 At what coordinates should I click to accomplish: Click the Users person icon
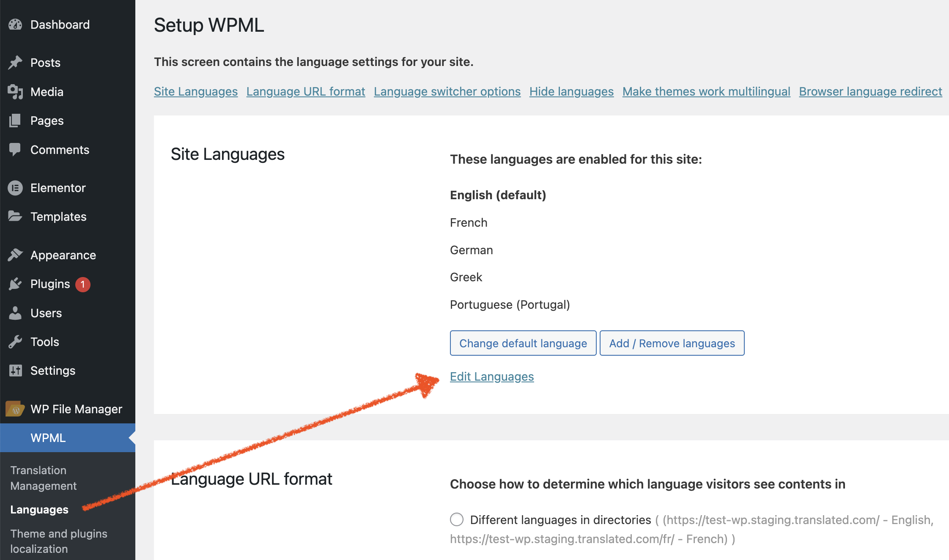[15, 313]
